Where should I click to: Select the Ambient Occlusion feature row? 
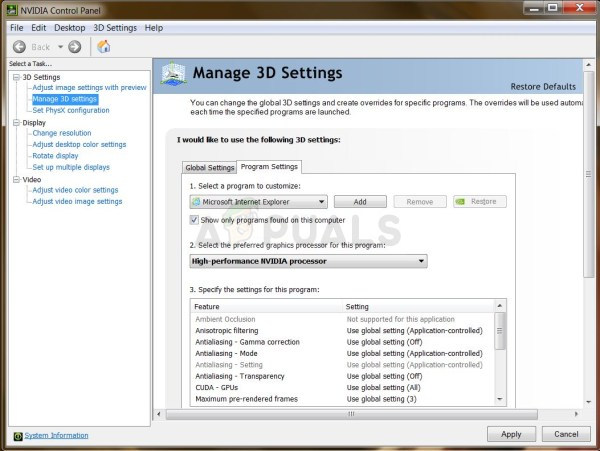(342, 319)
